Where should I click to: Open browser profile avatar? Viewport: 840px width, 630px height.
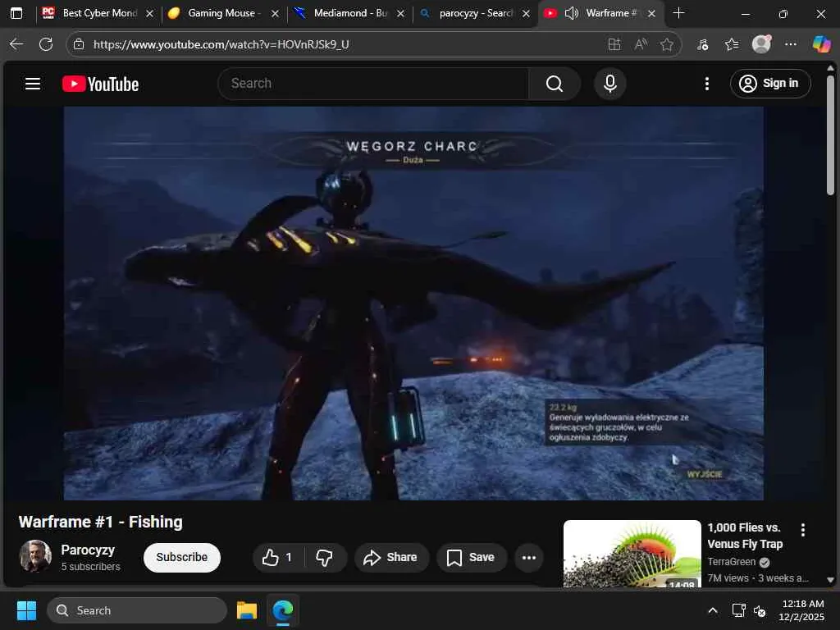coord(761,44)
